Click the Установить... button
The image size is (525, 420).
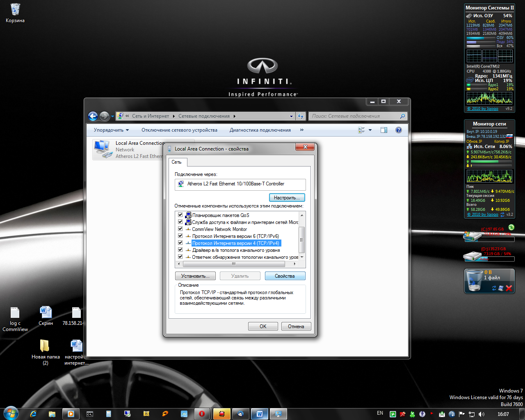point(195,276)
